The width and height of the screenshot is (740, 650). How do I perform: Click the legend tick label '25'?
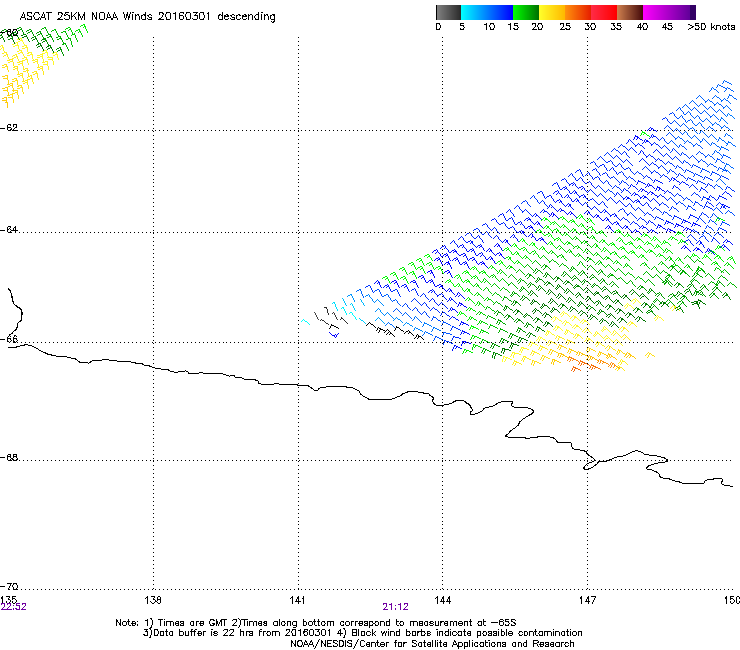[x=565, y=26]
